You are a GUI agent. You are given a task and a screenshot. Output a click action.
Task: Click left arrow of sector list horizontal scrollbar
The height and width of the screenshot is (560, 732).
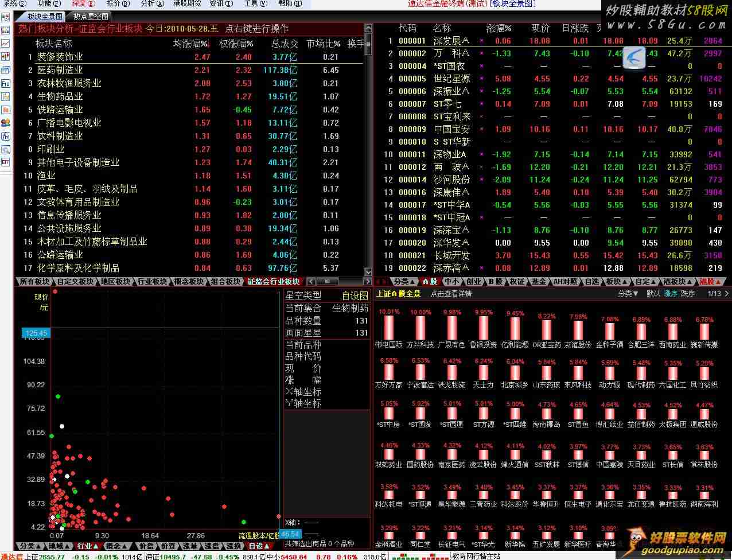point(311,281)
